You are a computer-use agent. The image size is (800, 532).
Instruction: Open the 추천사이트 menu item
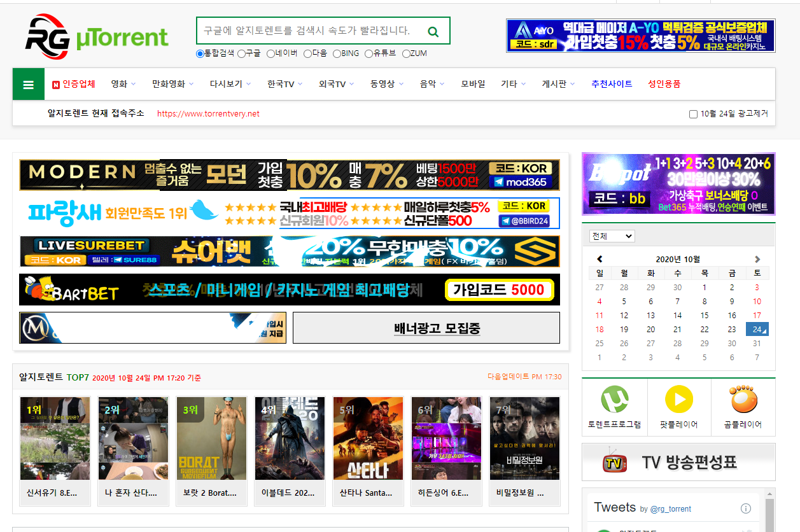click(x=612, y=84)
